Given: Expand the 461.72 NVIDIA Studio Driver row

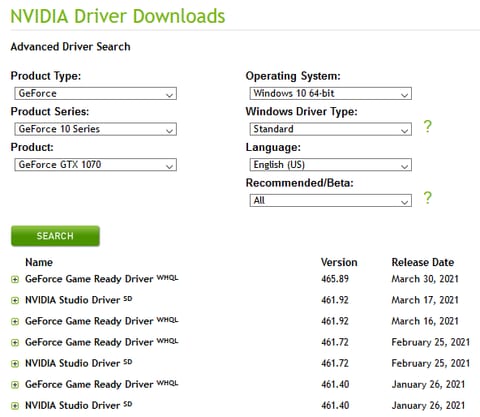Looking at the screenshot, I should click(x=15, y=364).
